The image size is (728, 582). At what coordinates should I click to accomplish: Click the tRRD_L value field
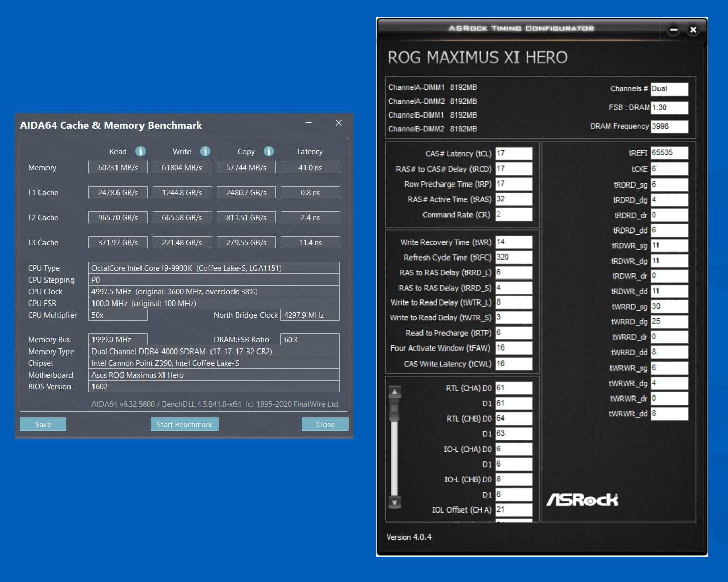[514, 272]
